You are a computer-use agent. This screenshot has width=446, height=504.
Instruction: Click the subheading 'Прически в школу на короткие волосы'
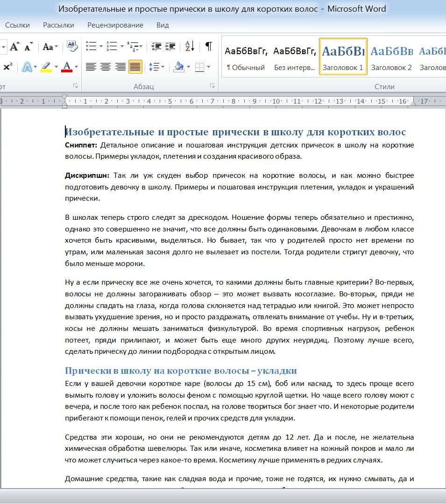(181, 371)
